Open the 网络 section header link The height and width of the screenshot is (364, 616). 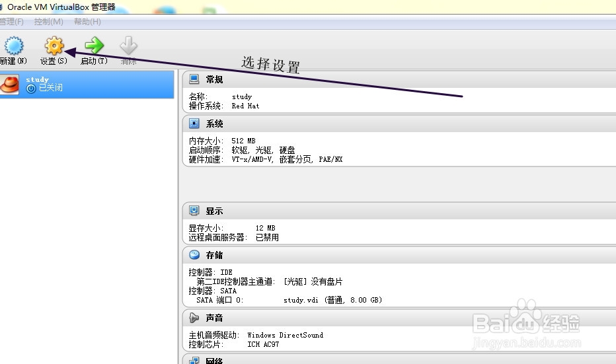coord(214,360)
